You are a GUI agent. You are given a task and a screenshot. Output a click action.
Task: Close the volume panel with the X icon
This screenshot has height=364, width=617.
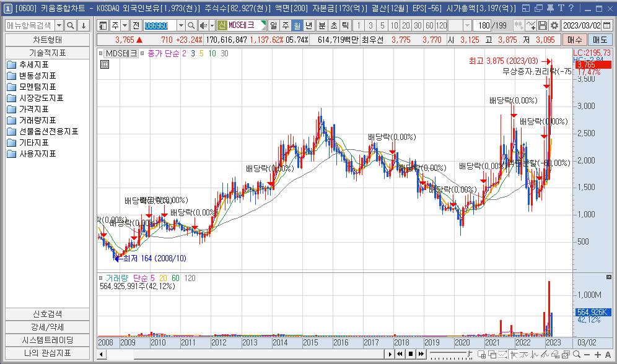(x=609, y=277)
